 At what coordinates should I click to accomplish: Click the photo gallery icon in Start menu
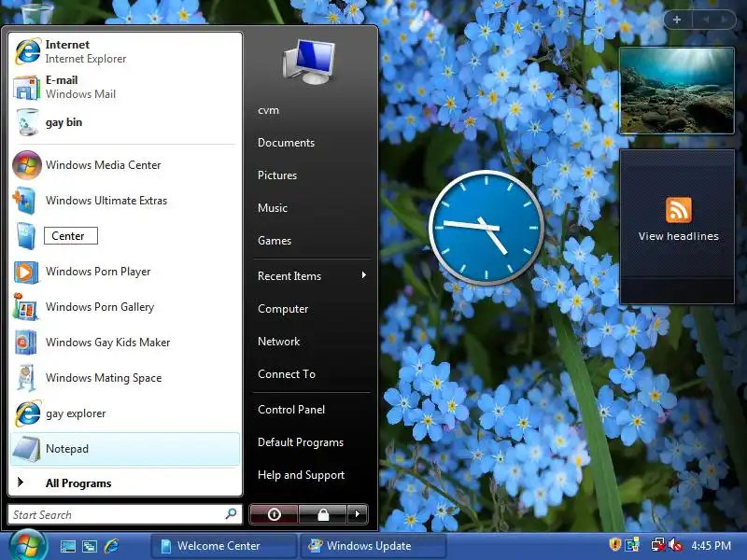tap(26, 307)
